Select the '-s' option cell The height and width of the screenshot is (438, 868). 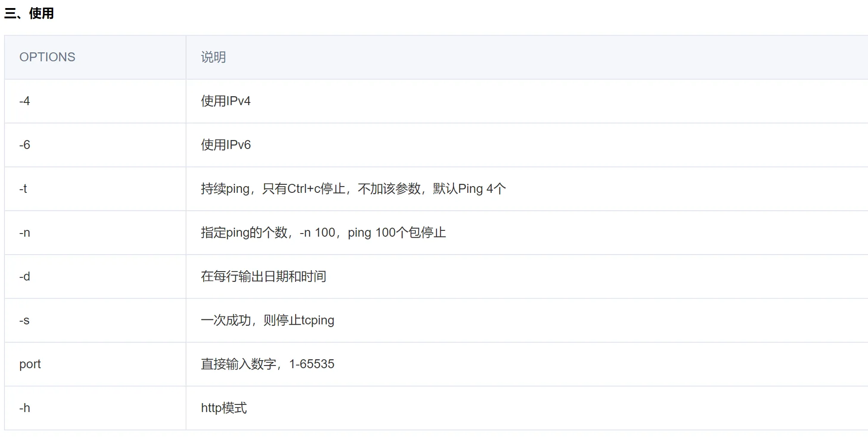24,320
